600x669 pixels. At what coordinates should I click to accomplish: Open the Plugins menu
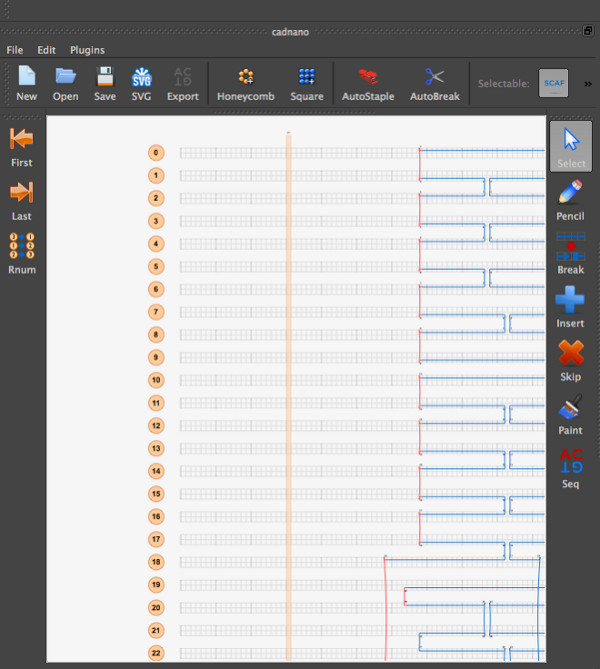click(87, 50)
